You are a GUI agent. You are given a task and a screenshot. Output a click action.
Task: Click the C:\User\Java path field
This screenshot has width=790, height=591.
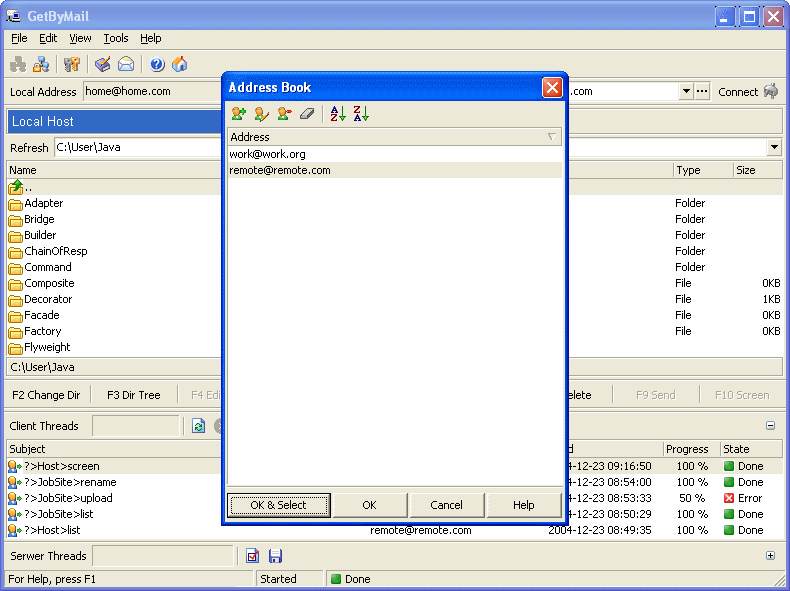[138, 148]
